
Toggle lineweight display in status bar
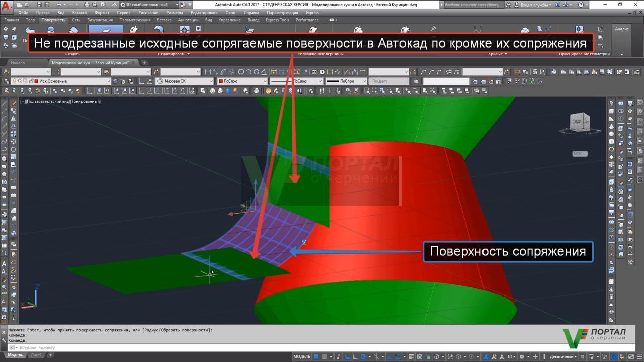click(411, 357)
